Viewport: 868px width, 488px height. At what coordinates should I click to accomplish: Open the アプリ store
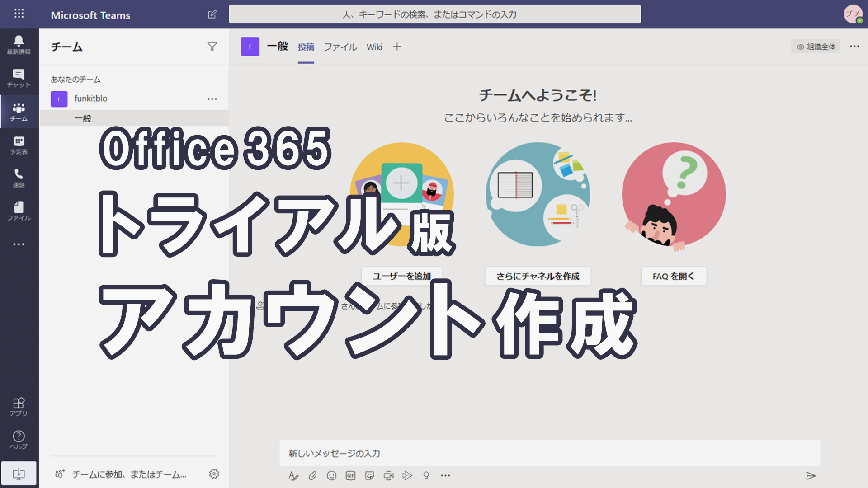(19, 407)
